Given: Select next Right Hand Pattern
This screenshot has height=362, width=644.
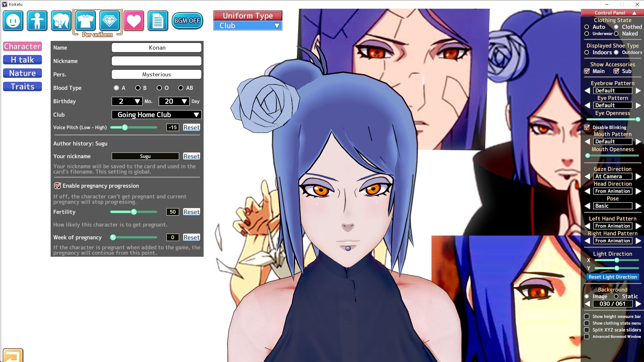Looking at the screenshot, I should pyautogui.click(x=638, y=241).
